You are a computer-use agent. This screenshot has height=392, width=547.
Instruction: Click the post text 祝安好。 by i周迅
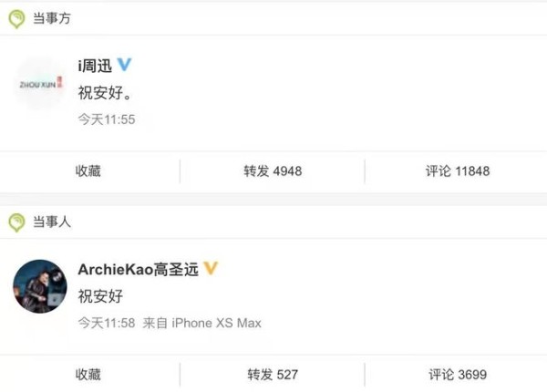(105, 93)
